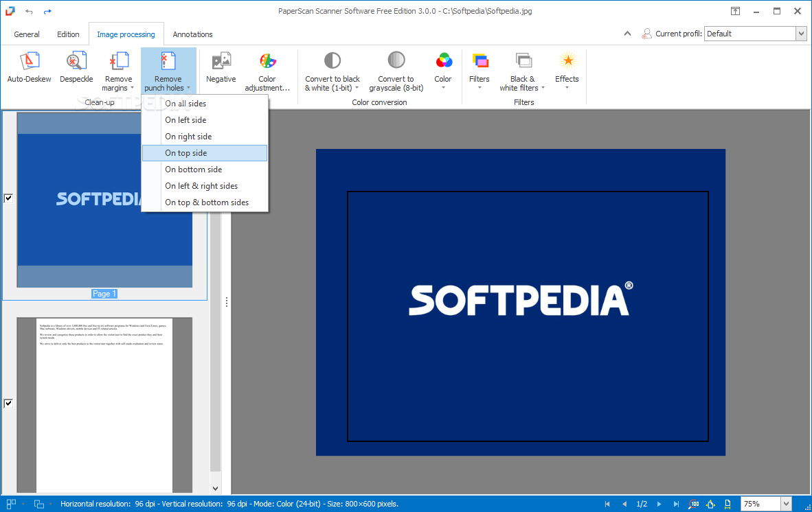This screenshot has width=812, height=512.
Task: Click the Remove punch holes button
Action: (x=168, y=71)
